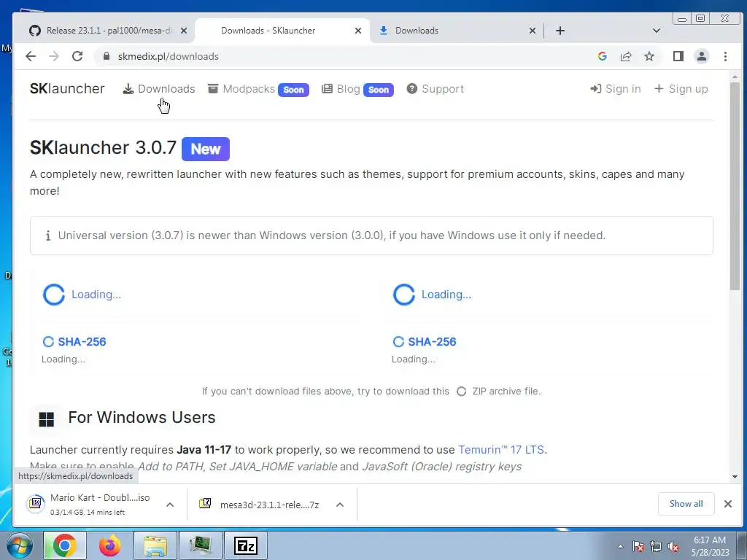The image size is (747, 560).
Task: Go back with the browser back arrow
Action: click(31, 56)
